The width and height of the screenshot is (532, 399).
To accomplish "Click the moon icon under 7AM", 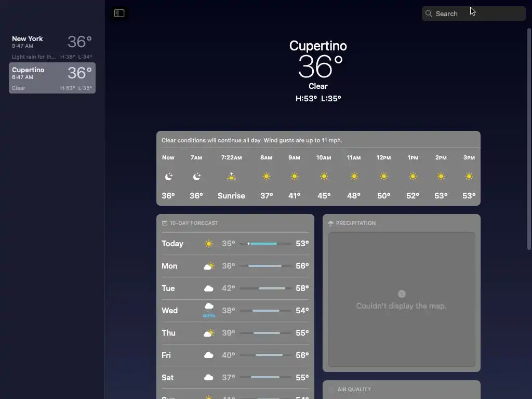I will pyautogui.click(x=196, y=177).
